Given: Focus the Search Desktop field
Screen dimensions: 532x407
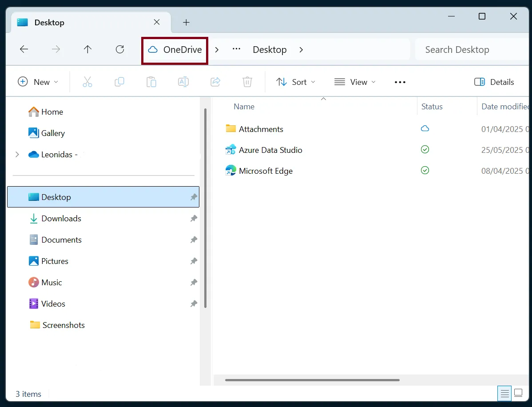Looking at the screenshot, I should (472, 50).
